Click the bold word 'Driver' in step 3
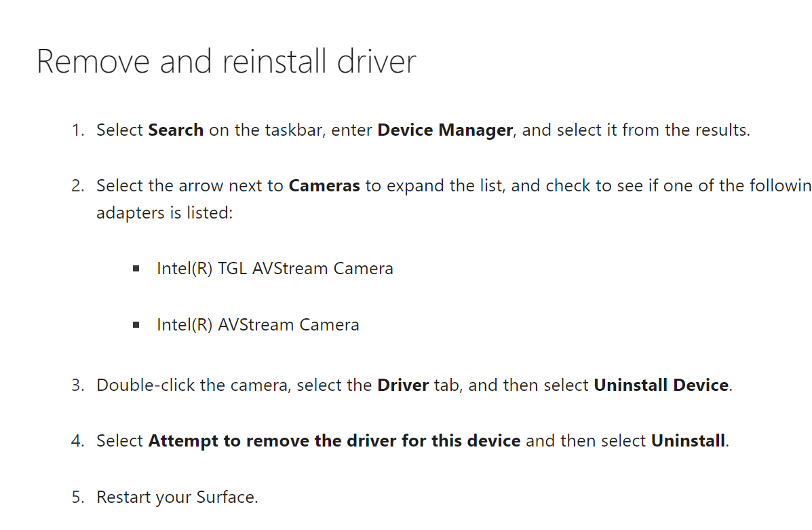The image size is (812, 530). click(x=403, y=385)
